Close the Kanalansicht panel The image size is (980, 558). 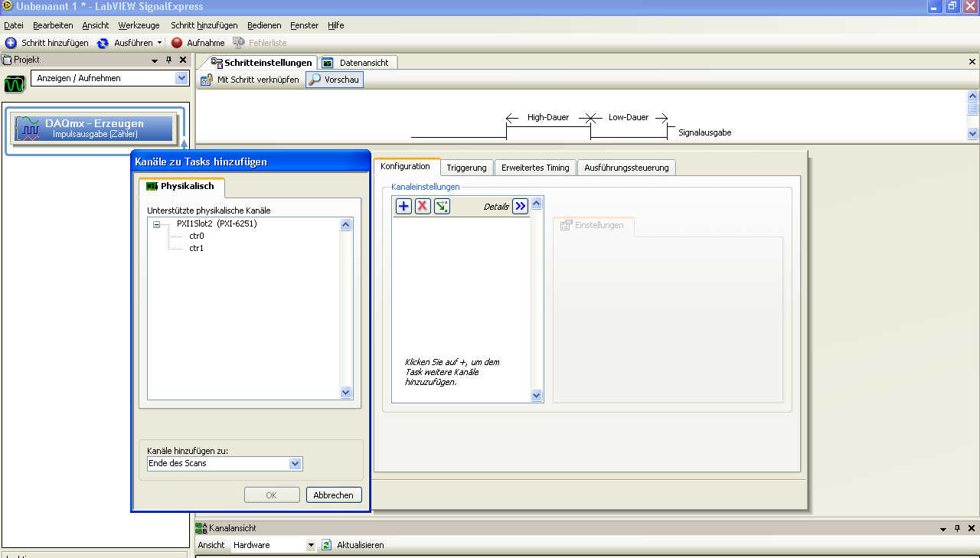click(972, 529)
